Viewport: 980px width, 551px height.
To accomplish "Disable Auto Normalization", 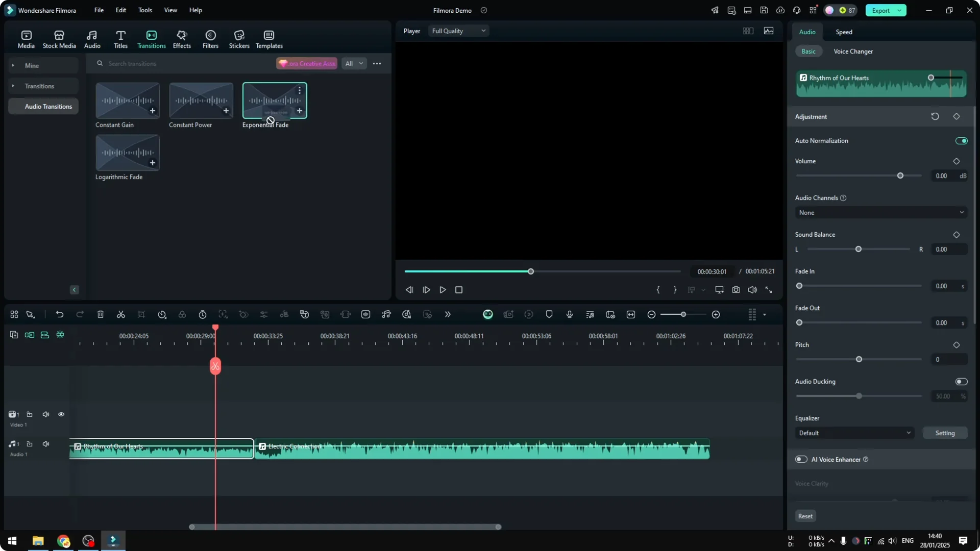I will [x=961, y=140].
